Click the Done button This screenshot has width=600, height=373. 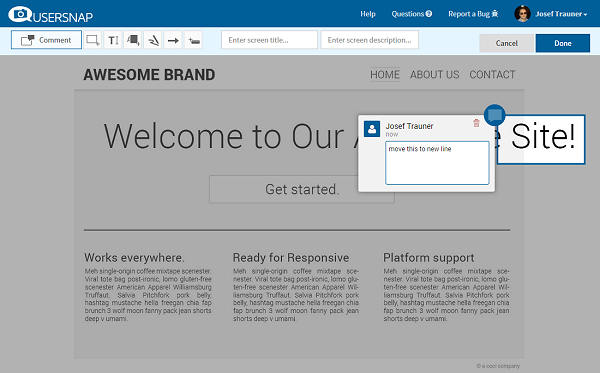(x=562, y=43)
